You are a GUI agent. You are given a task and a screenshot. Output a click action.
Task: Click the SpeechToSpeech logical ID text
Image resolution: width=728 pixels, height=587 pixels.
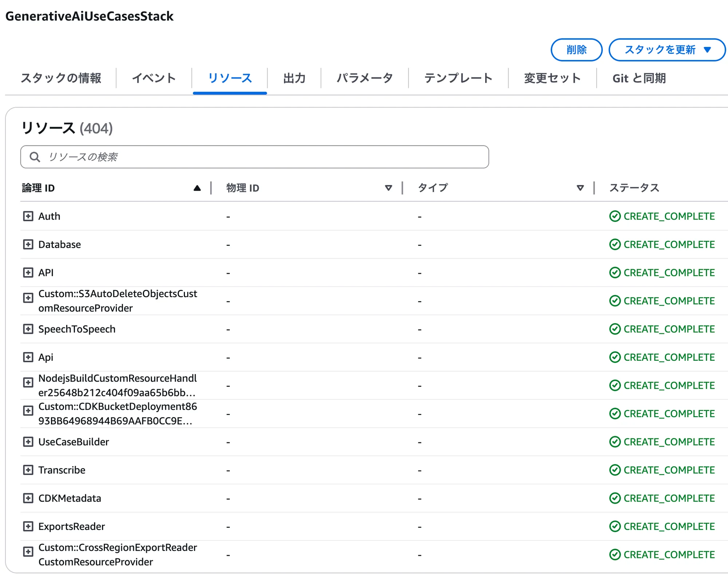pyautogui.click(x=77, y=329)
